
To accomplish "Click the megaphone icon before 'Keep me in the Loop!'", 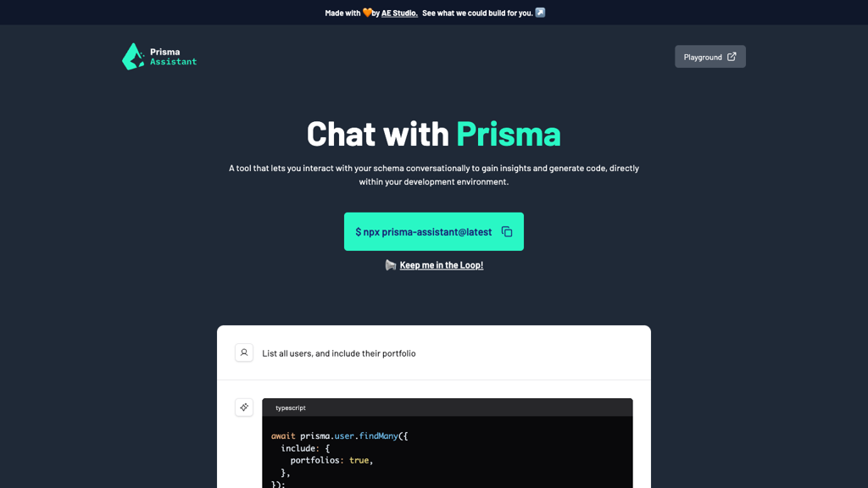I will coord(391,264).
